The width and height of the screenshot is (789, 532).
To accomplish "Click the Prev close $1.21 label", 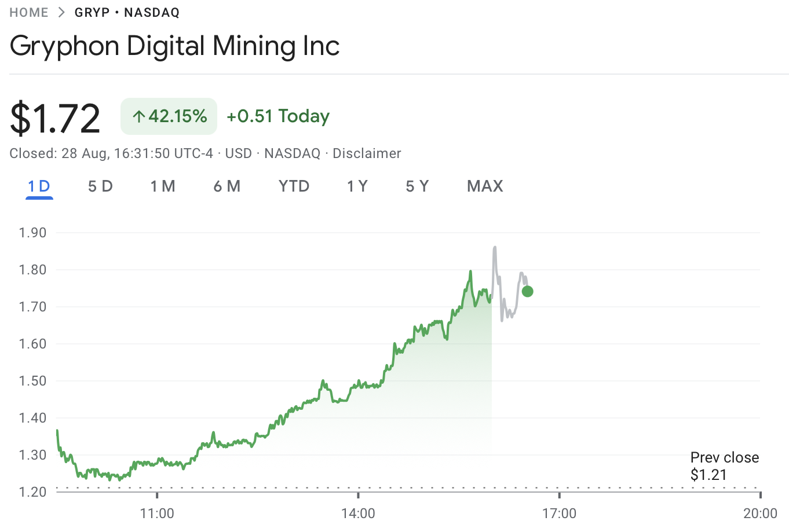I will pyautogui.click(x=724, y=466).
